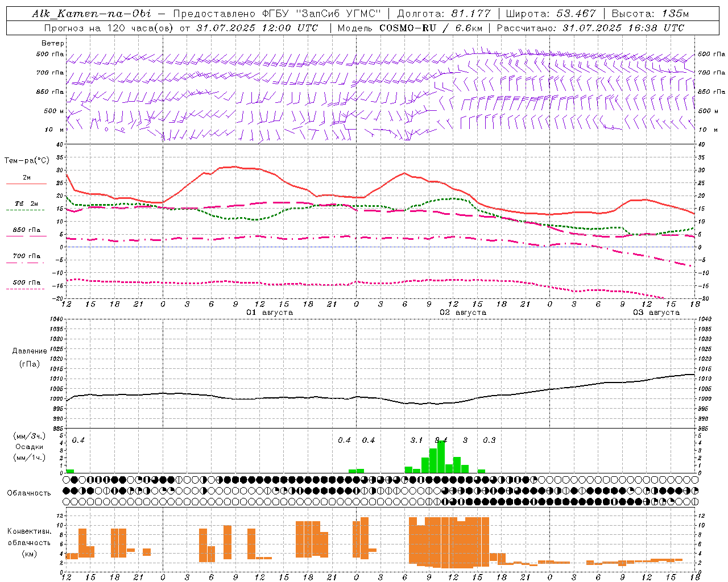Click the Модель COSMO-RU / 6.6км label

click(x=409, y=28)
